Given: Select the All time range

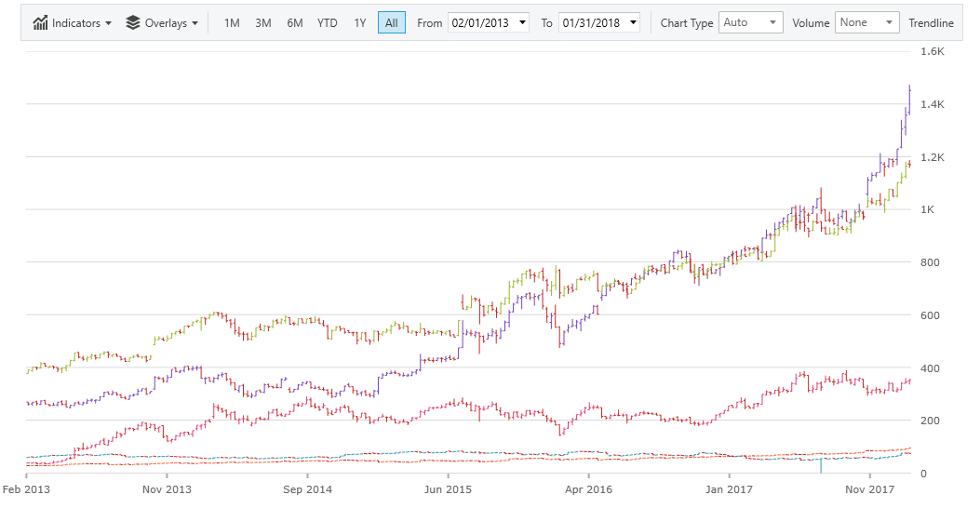Looking at the screenshot, I should tap(391, 23).
